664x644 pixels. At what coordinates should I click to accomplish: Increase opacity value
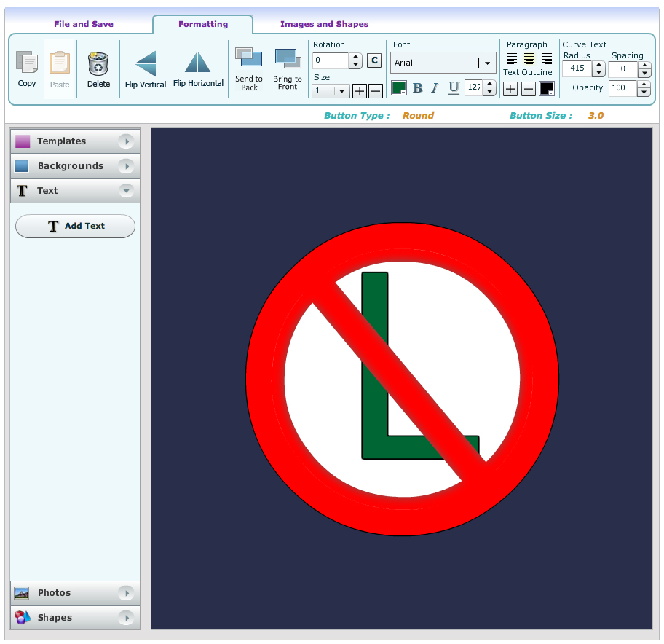coord(644,84)
